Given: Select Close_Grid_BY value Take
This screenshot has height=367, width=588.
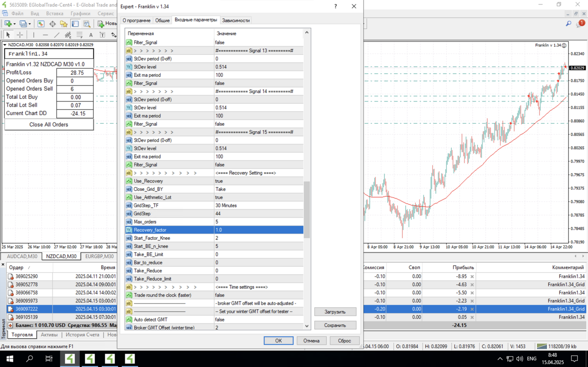Looking at the screenshot, I should 258,189.
